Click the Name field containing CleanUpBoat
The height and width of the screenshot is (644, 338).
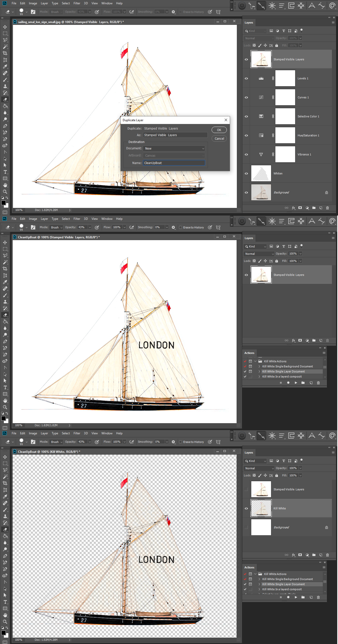pos(174,163)
